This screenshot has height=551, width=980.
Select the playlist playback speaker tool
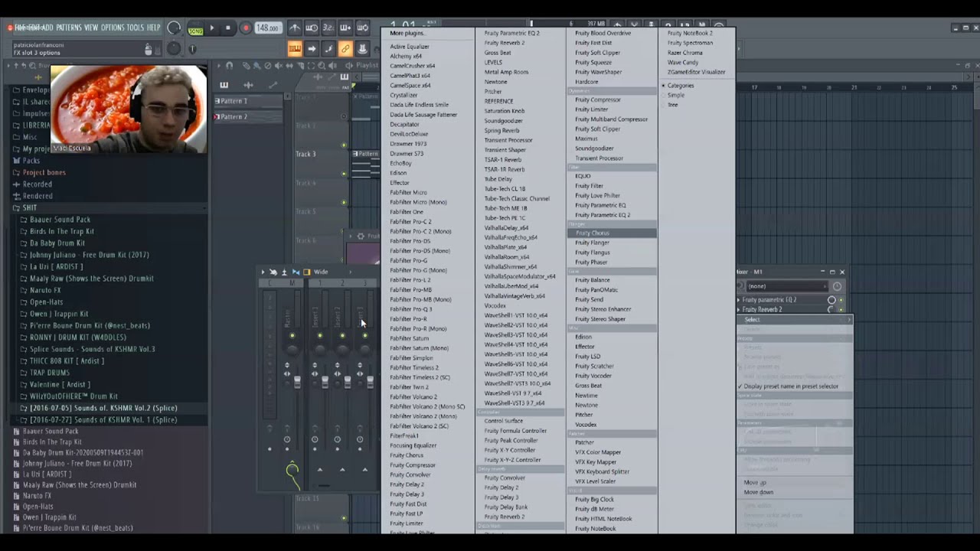[332, 66]
